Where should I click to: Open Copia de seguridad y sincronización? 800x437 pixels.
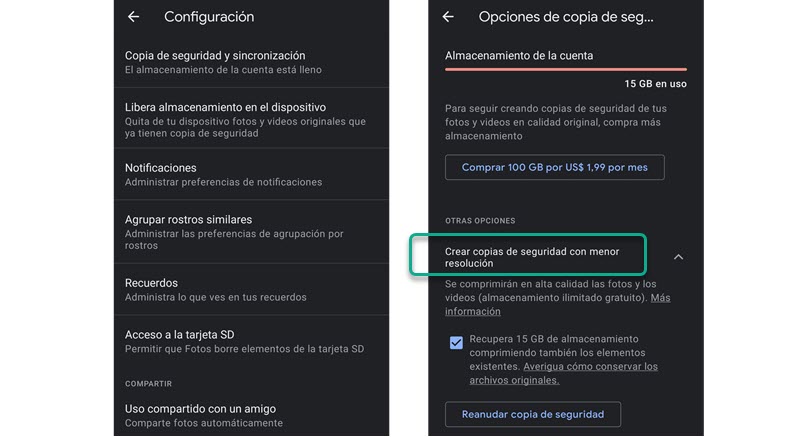(250, 62)
